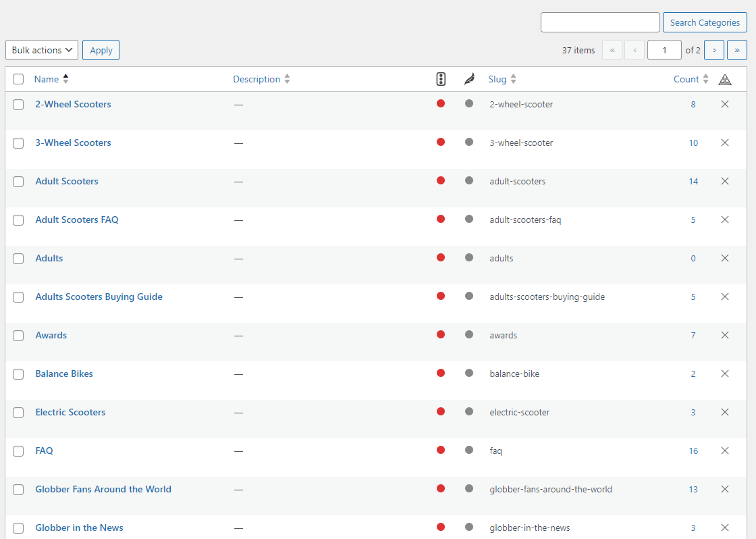Open the count 14 link for Adult Scooters
Viewport: 756px width, 539px height.
pos(693,182)
